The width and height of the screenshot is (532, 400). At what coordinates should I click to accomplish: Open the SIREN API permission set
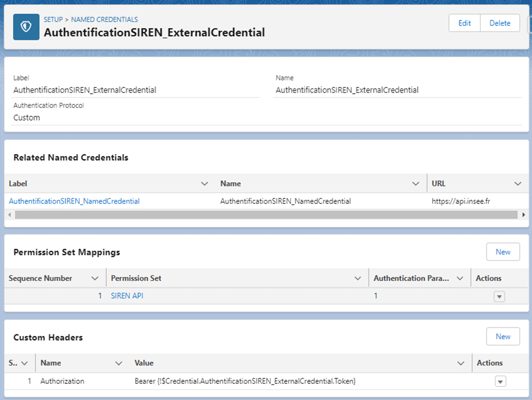(127, 296)
